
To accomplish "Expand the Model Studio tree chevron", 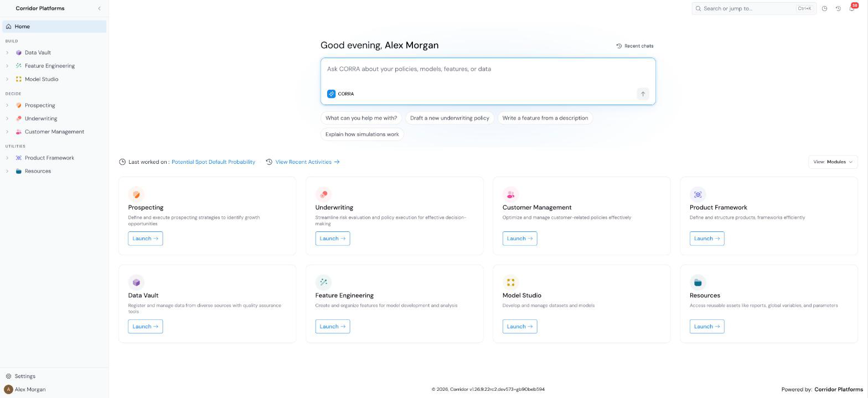I will point(7,79).
